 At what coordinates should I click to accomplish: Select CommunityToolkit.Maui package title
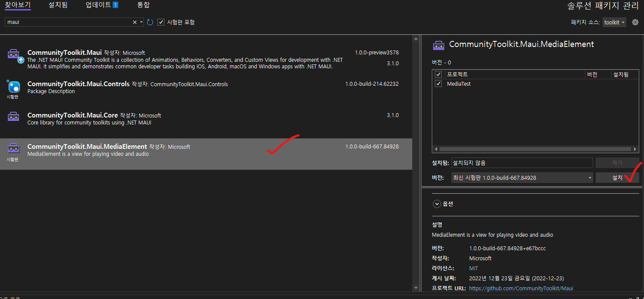[64, 52]
